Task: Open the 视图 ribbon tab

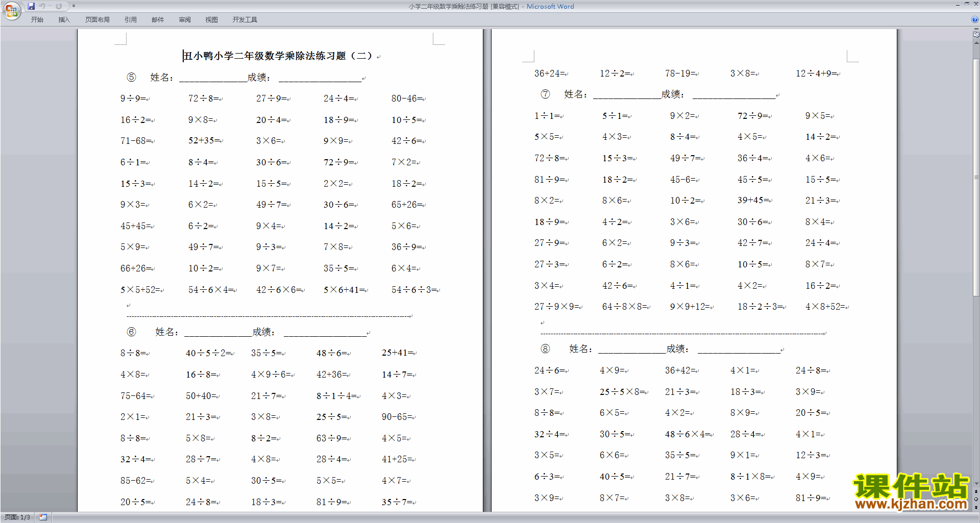Action: 212,20
